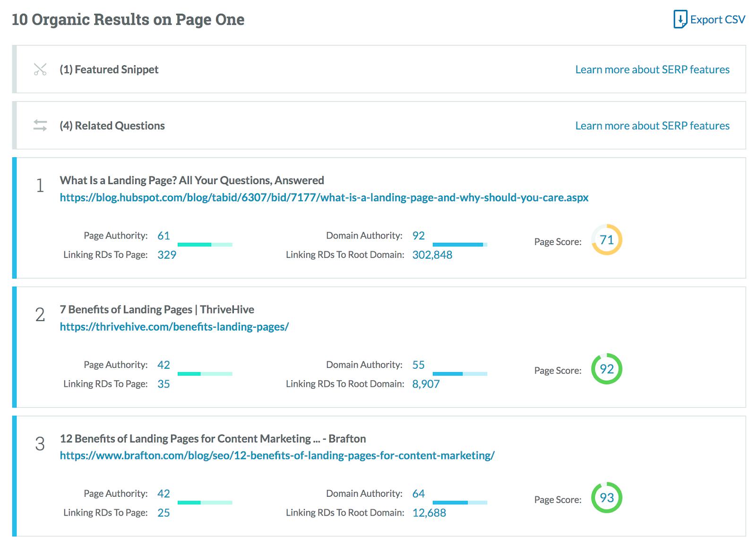Click ThriveHive Domain Authority progress bar

coord(460,374)
